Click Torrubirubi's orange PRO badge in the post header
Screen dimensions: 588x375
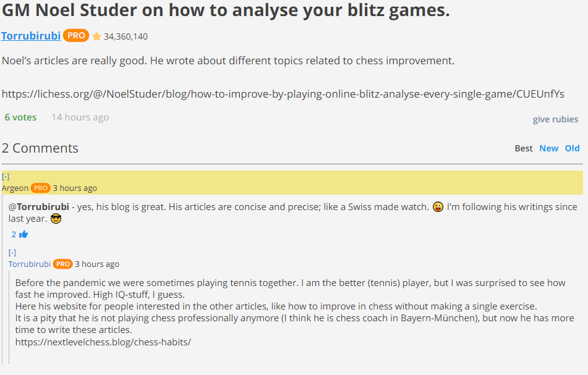[x=76, y=36]
